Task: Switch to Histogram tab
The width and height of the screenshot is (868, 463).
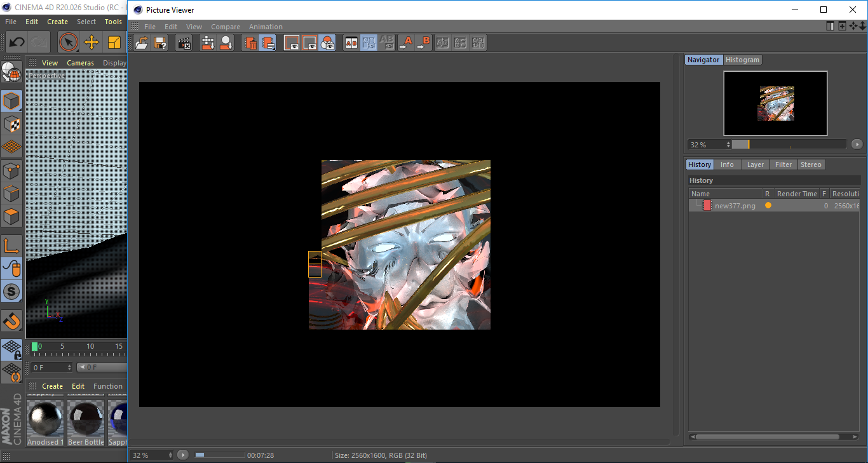Action: [x=742, y=60]
